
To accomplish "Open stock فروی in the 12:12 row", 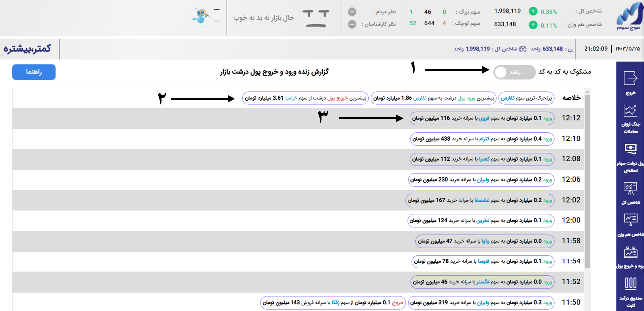I will point(483,118).
